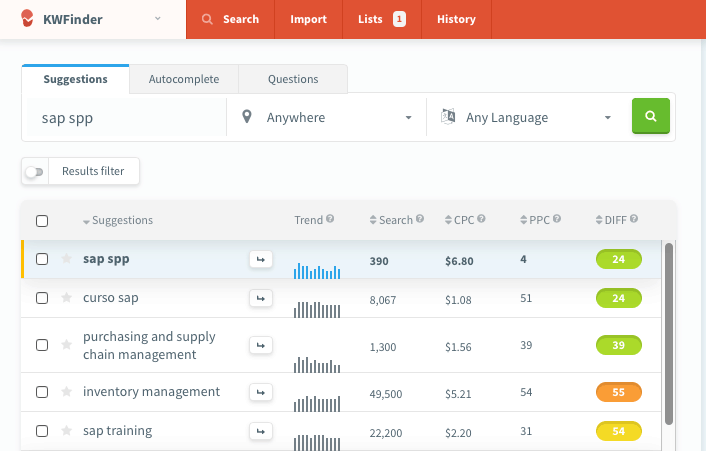Switch to the Questions tab

pyautogui.click(x=293, y=79)
